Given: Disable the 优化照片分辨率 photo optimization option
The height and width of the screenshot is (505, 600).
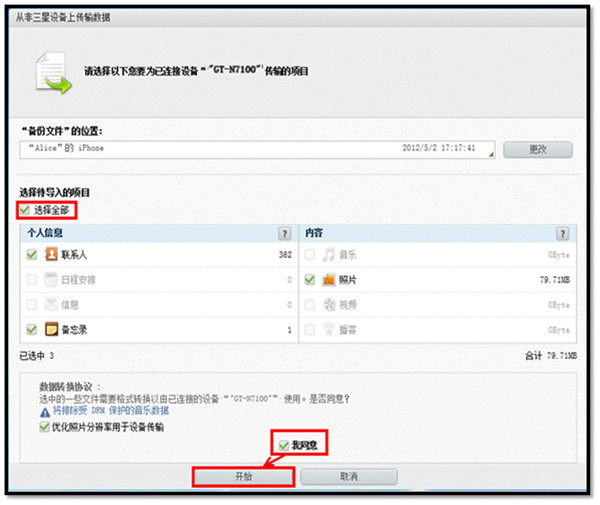Looking at the screenshot, I should (x=44, y=427).
